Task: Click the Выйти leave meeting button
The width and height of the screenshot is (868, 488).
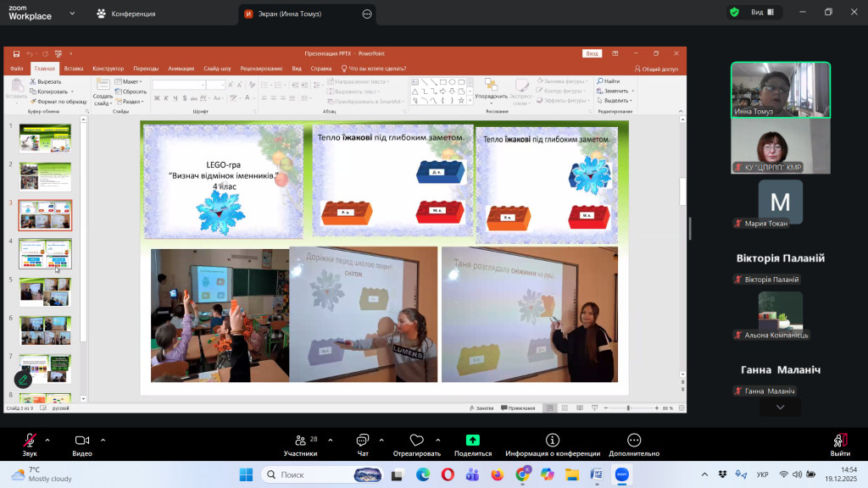Action: click(x=840, y=444)
